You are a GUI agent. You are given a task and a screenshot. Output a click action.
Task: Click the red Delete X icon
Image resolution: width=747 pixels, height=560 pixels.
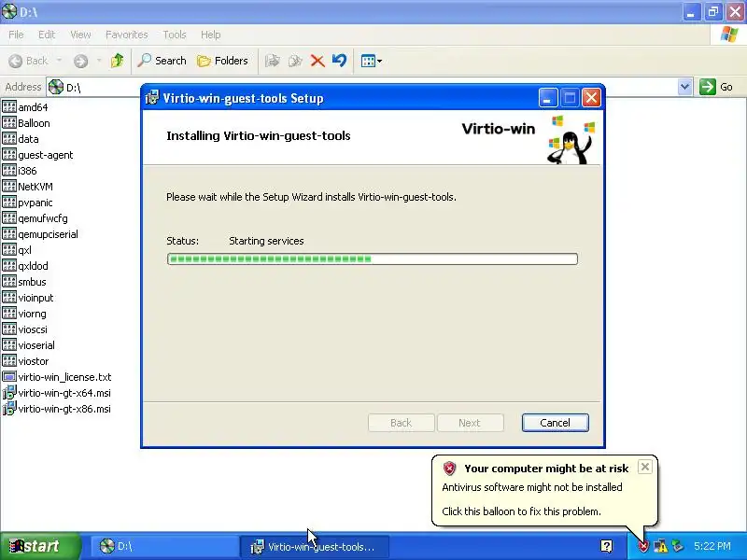(317, 61)
